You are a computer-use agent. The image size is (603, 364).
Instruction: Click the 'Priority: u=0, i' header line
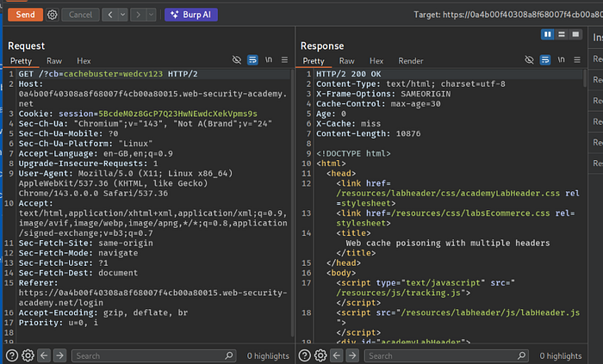[x=58, y=323]
